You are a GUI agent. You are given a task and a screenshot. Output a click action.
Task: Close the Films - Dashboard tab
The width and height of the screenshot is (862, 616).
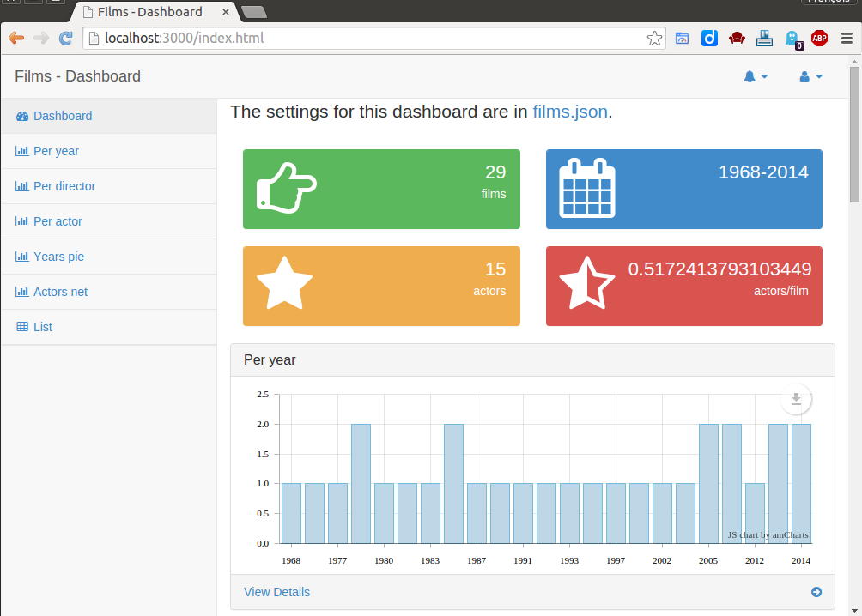coord(226,11)
